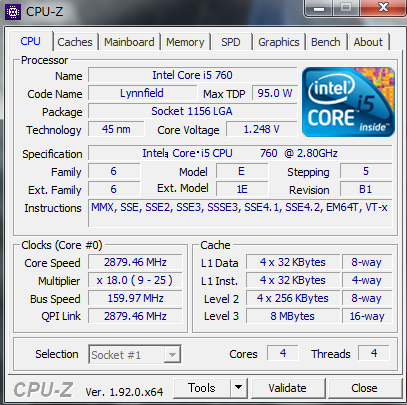Click the Level 2 '8-way' value

(367, 298)
